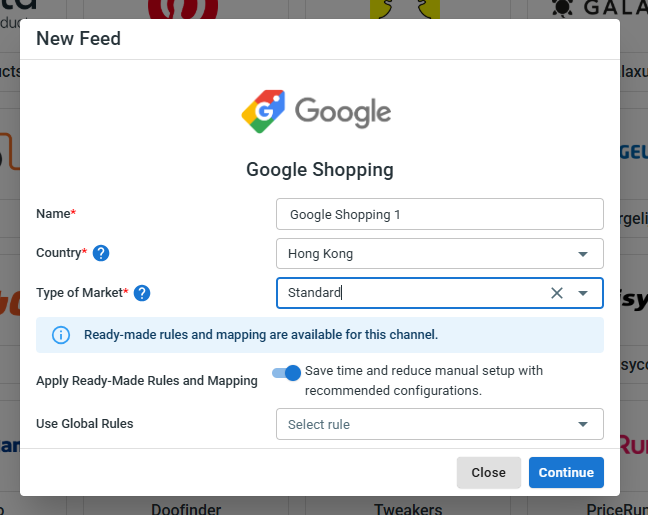Image resolution: width=648 pixels, height=515 pixels.
Task: Open the Use Global Rules dropdown
Action: point(440,424)
